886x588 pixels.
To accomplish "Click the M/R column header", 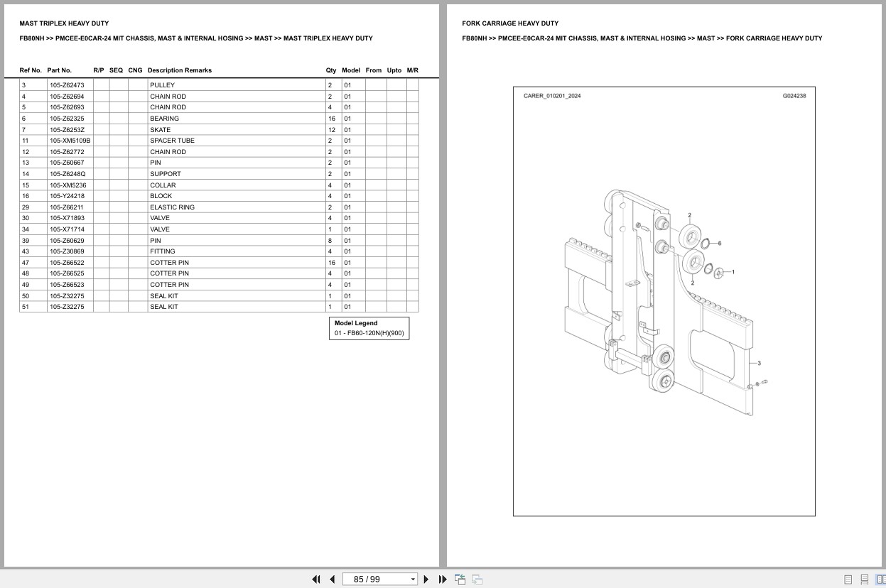I will click(x=413, y=70).
